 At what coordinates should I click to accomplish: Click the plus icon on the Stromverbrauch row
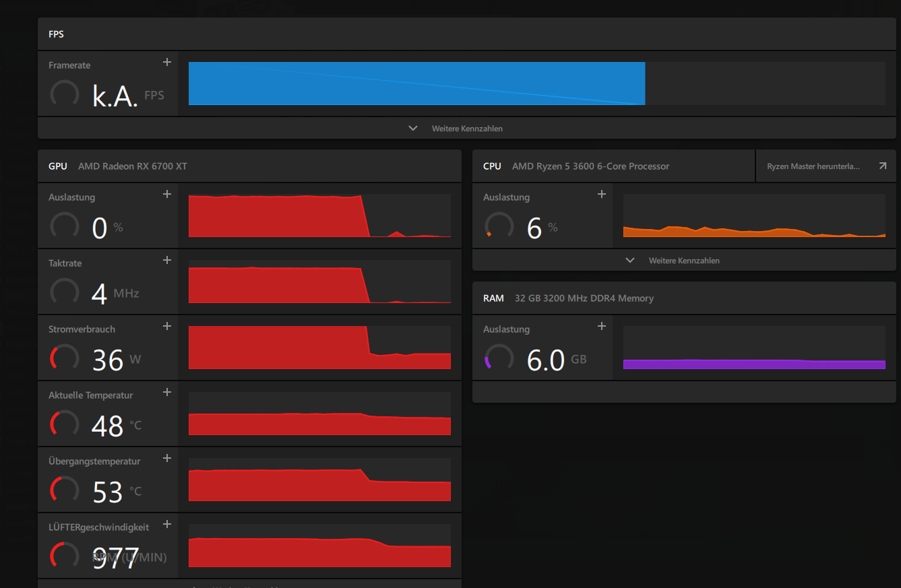point(167,327)
